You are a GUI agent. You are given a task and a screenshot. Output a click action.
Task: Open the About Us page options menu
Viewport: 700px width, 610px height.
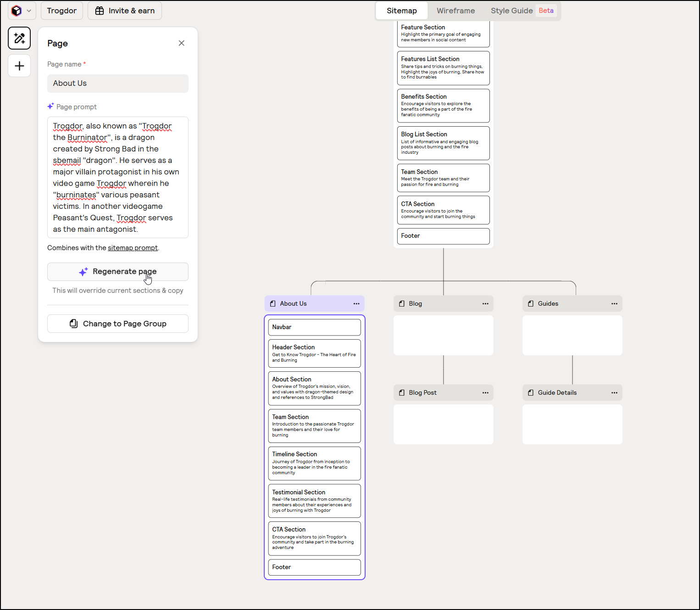[x=356, y=304]
